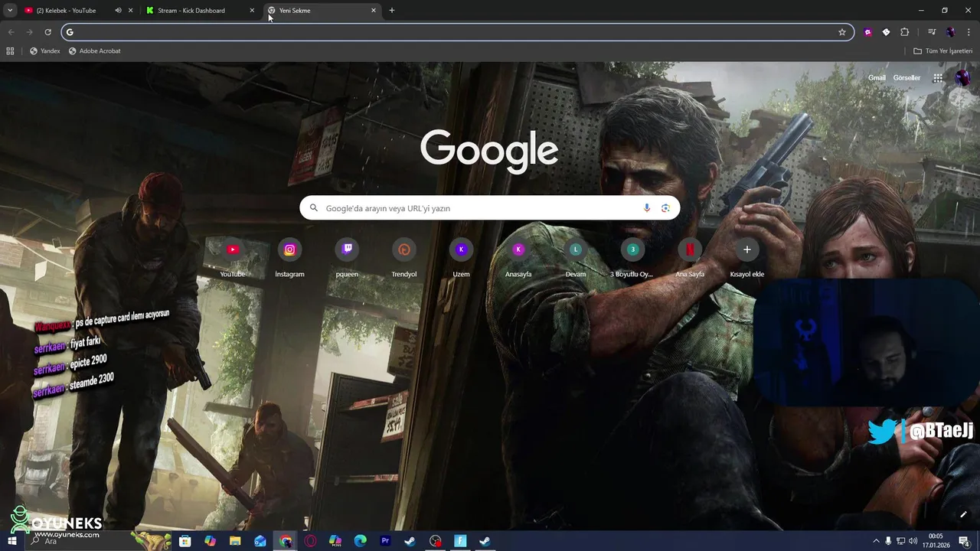Click the pink extension icon in toolbar
The image size is (980, 551).
pyautogui.click(x=867, y=32)
